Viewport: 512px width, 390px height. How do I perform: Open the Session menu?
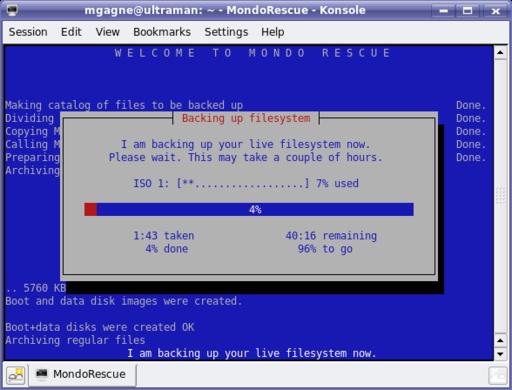click(28, 32)
